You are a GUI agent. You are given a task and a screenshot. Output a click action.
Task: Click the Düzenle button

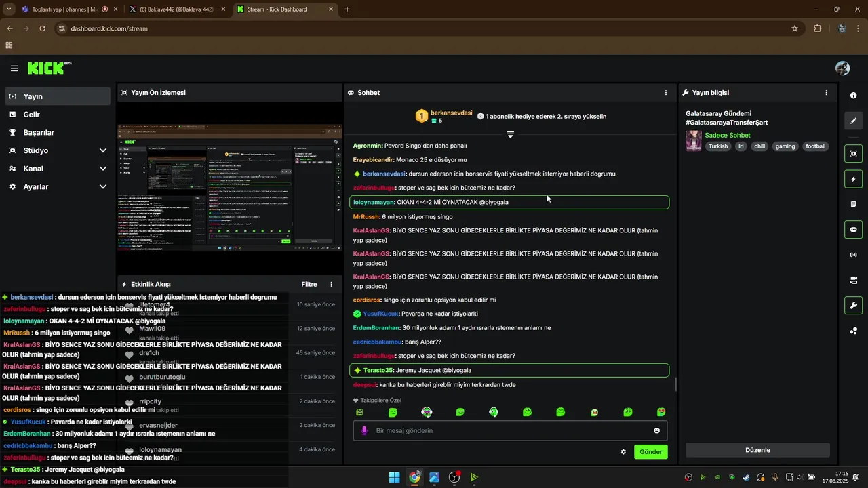pos(757,450)
